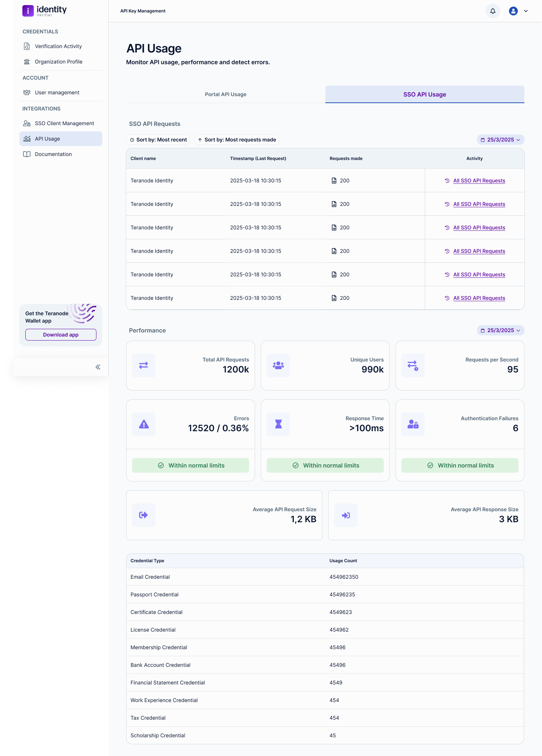Screen dimensions: 542x756
Task: Click the Unique Users group icon
Action: pos(278,365)
